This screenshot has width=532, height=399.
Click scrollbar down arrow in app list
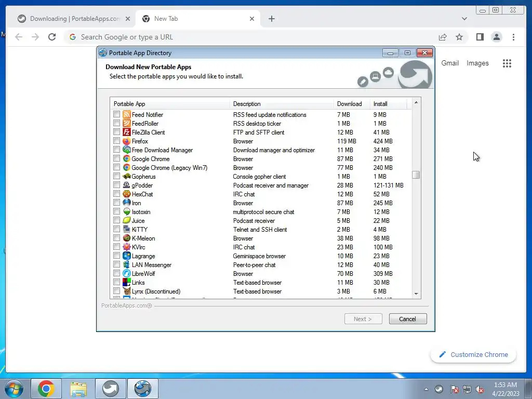point(416,294)
